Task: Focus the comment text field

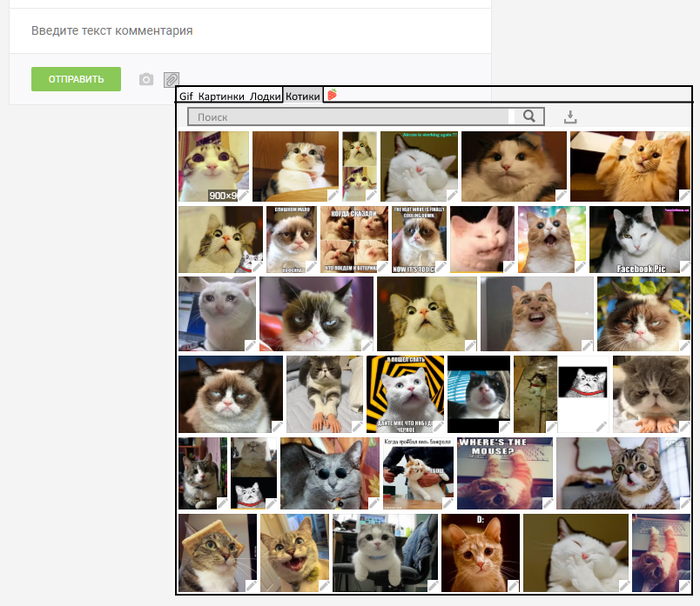Action: click(x=250, y=31)
